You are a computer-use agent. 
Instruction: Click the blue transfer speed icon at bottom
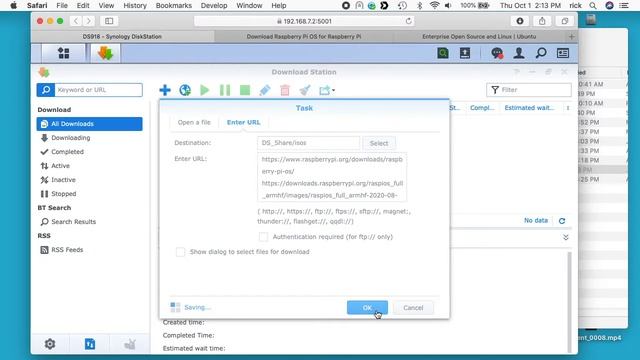point(90,344)
